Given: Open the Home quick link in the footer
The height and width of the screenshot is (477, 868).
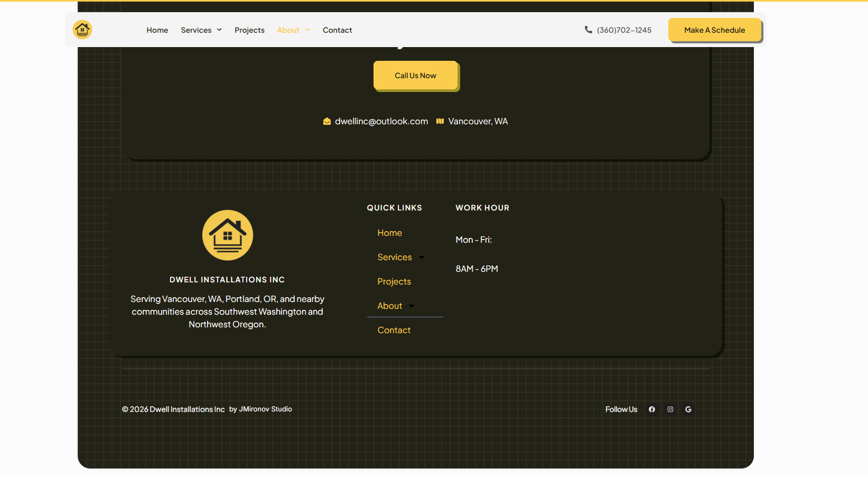Looking at the screenshot, I should pyautogui.click(x=390, y=233).
